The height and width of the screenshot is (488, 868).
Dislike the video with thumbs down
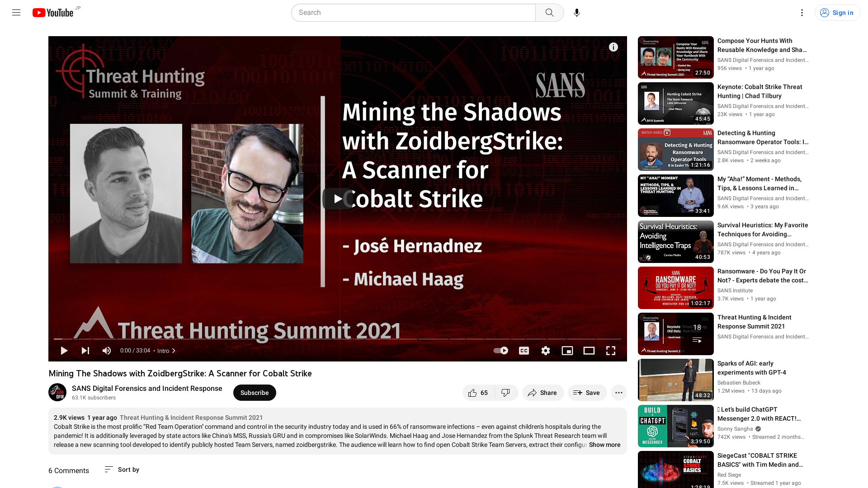click(x=506, y=393)
